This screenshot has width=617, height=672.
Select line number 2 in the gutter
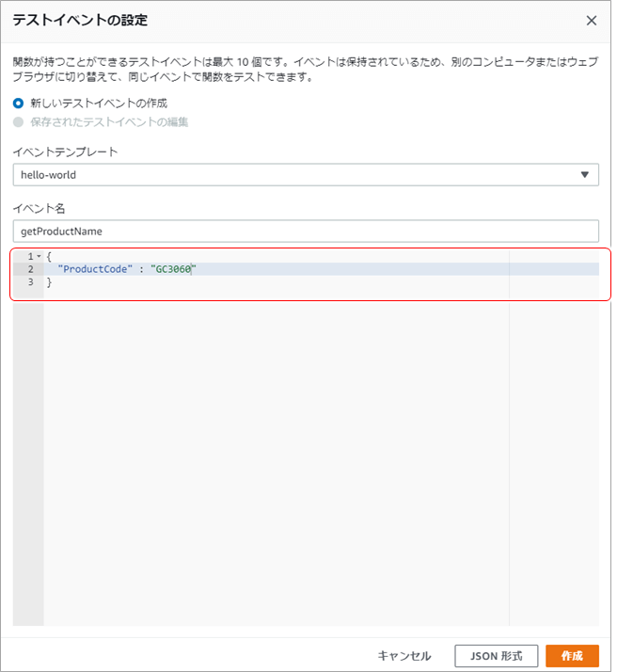(x=30, y=269)
